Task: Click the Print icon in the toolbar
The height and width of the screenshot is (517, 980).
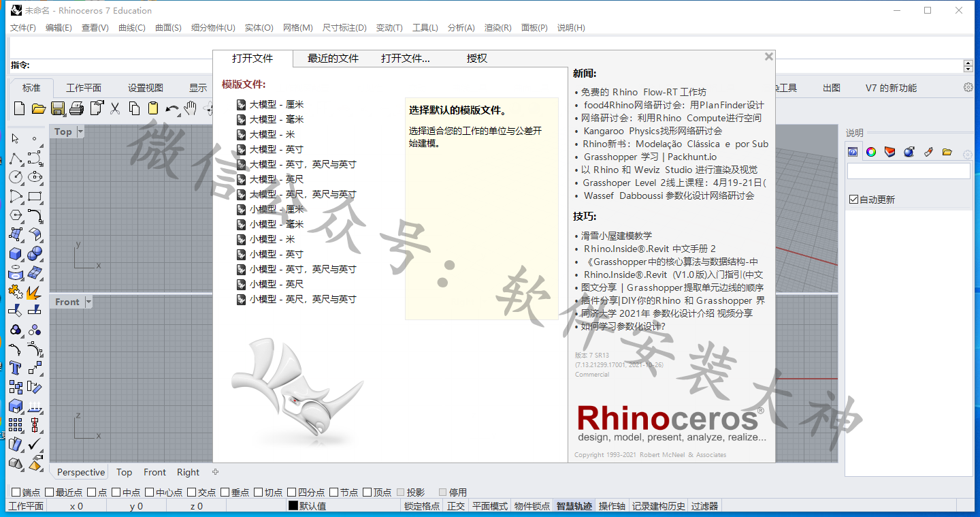Action: (x=77, y=108)
